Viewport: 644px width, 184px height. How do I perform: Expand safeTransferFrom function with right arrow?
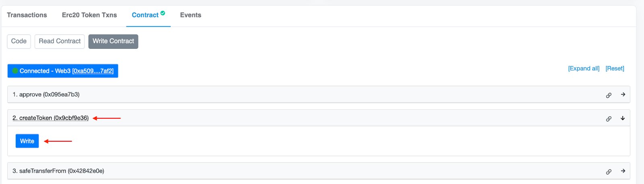pyautogui.click(x=623, y=171)
